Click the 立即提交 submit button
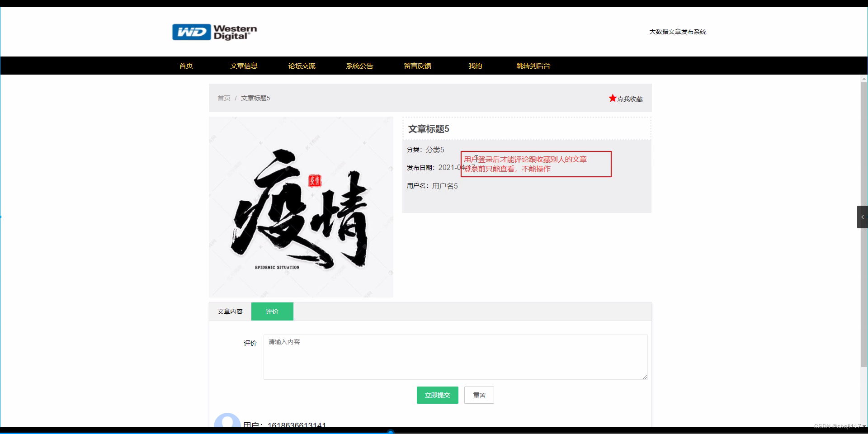Viewport: 868px width, 434px height. coord(437,395)
